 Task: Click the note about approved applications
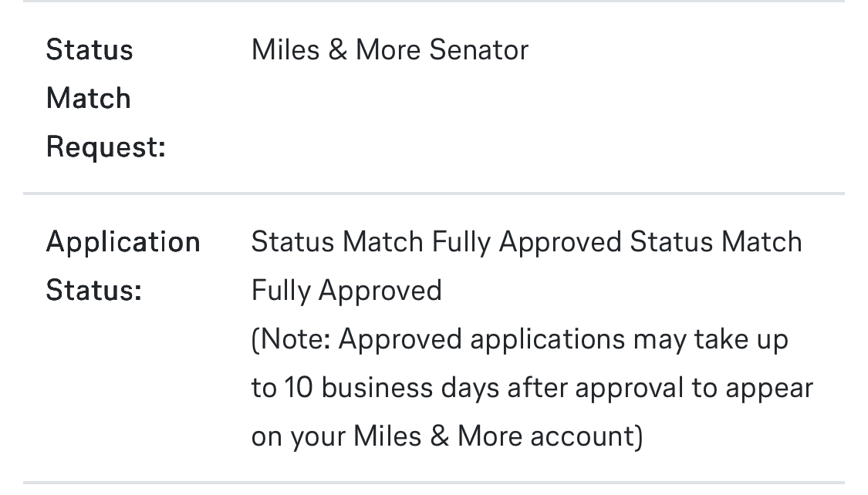532,387
